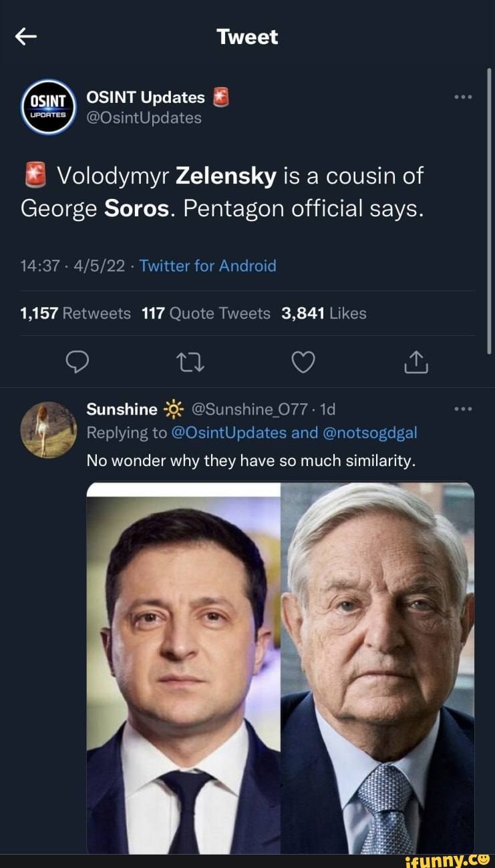Image resolution: width=495 pixels, height=868 pixels.
Task: Expand the siren emoji in the tweet text
Action: pos(34,175)
